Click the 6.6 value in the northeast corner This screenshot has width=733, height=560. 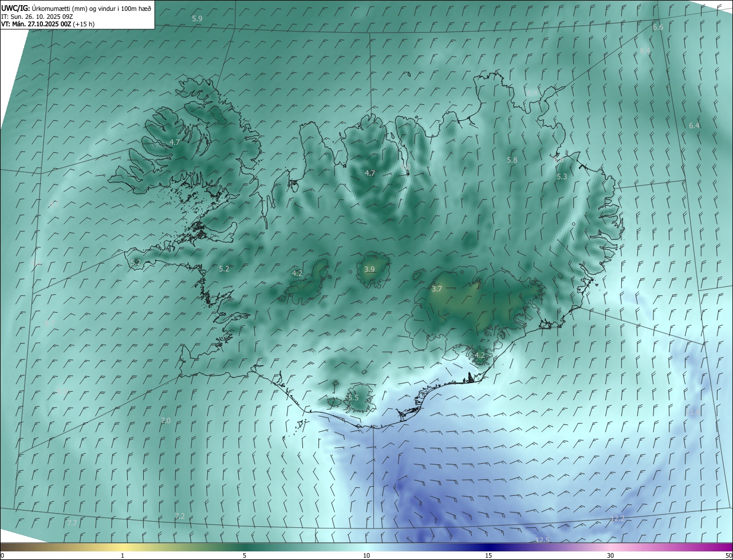coord(658,27)
